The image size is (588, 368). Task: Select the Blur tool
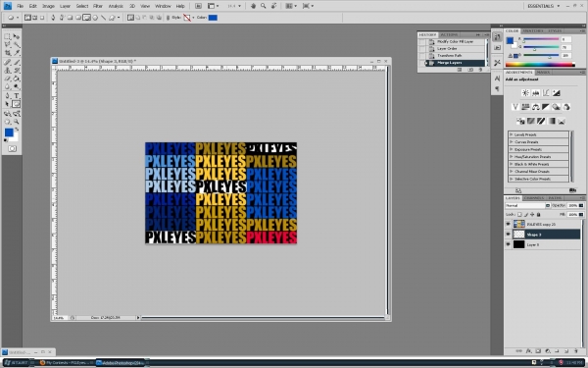7,86
